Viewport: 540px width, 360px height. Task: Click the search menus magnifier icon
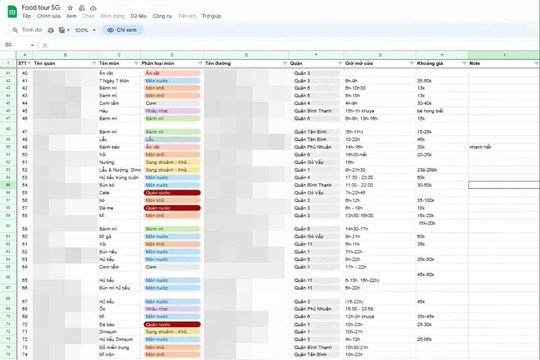15,30
